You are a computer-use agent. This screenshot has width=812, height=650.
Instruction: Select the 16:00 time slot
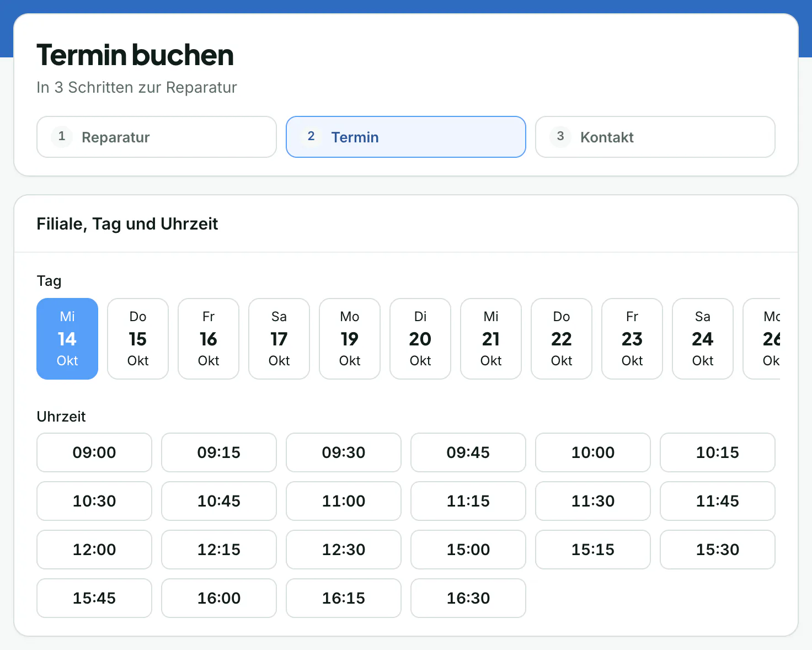coord(219,598)
